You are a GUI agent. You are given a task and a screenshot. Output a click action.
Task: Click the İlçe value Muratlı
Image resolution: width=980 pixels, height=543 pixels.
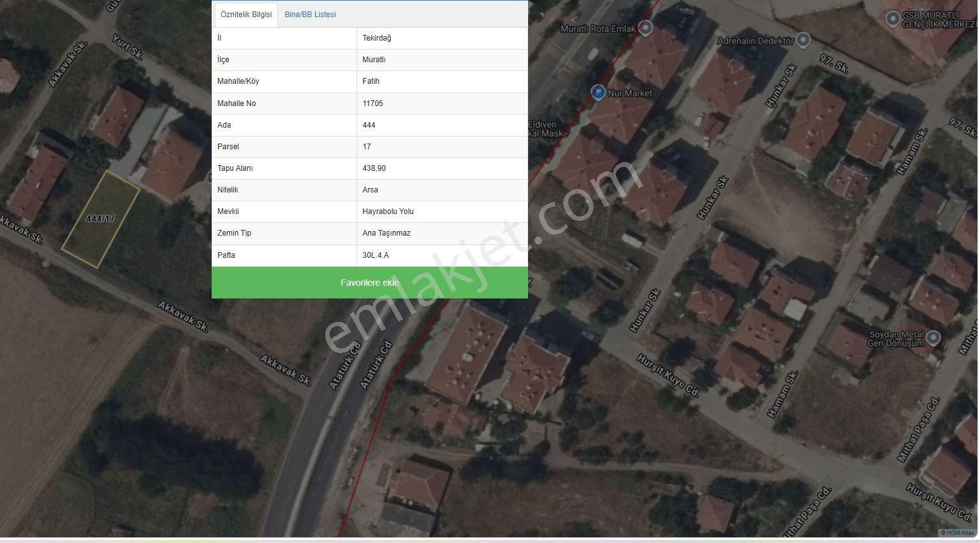point(374,60)
